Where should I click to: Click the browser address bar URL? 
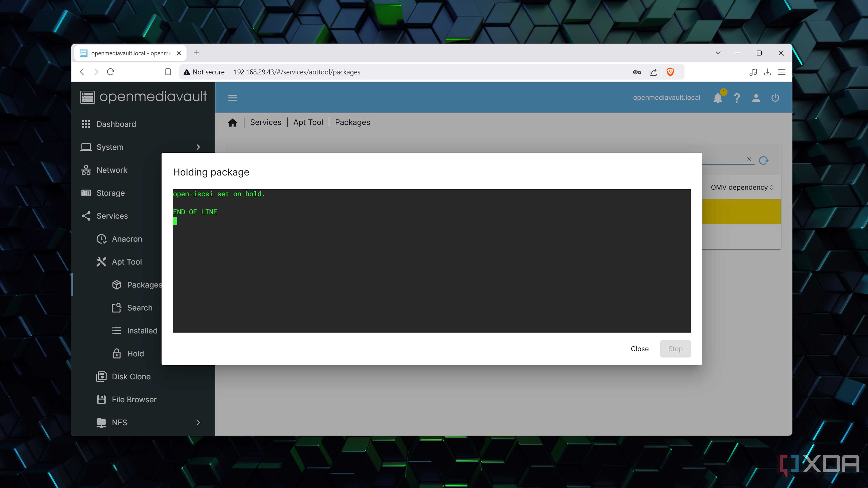[x=297, y=72]
